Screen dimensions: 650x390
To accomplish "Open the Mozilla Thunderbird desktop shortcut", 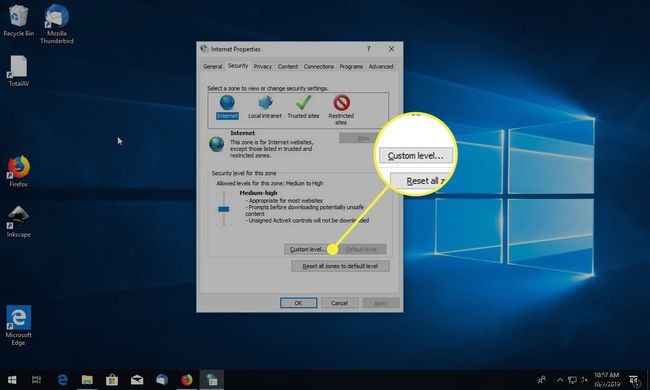I will click(57, 24).
